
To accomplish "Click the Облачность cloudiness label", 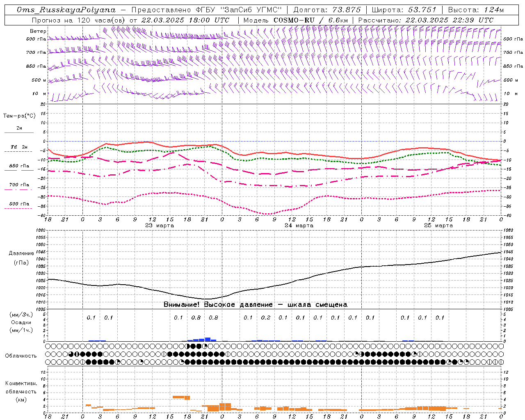I will [x=21, y=356].
